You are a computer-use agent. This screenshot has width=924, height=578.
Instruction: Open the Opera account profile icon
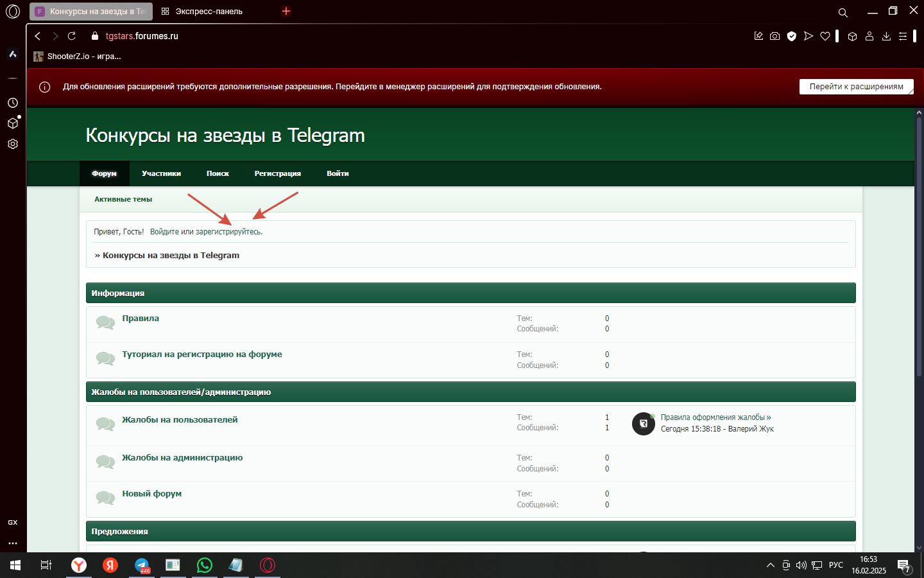(869, 36)
